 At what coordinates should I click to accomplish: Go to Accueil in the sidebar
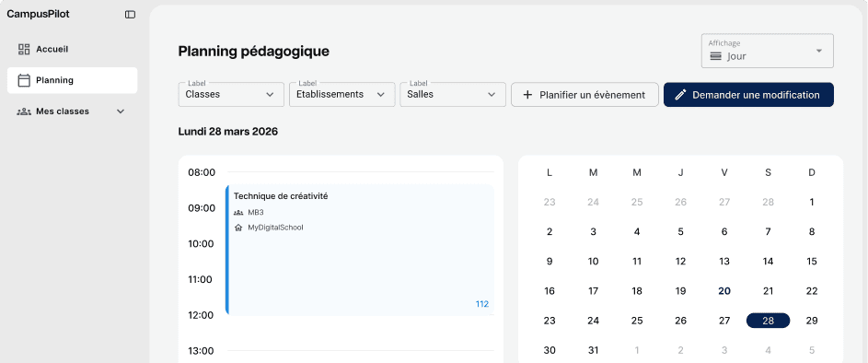click(x=72, y=50)
